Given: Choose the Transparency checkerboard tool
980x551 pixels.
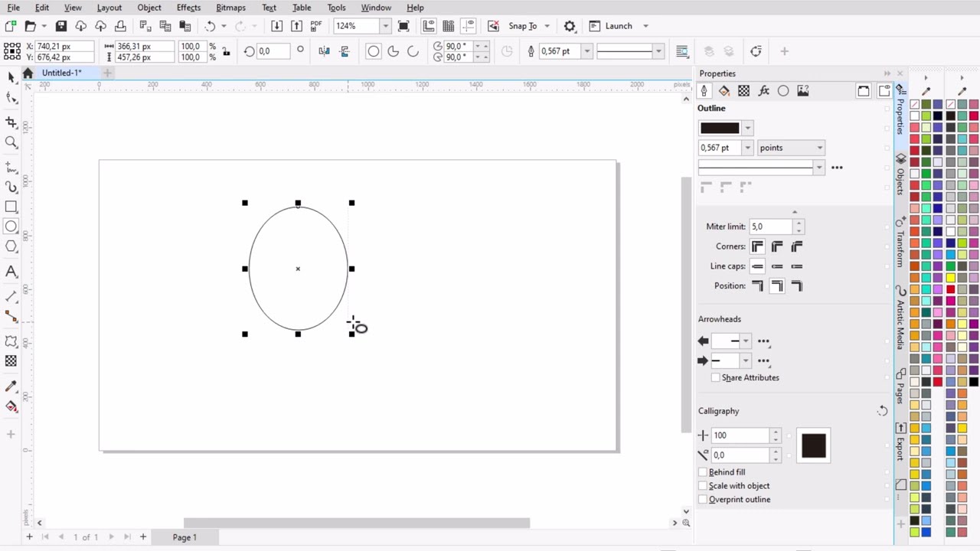Looking at the screenshot, I should coord(11,361).
